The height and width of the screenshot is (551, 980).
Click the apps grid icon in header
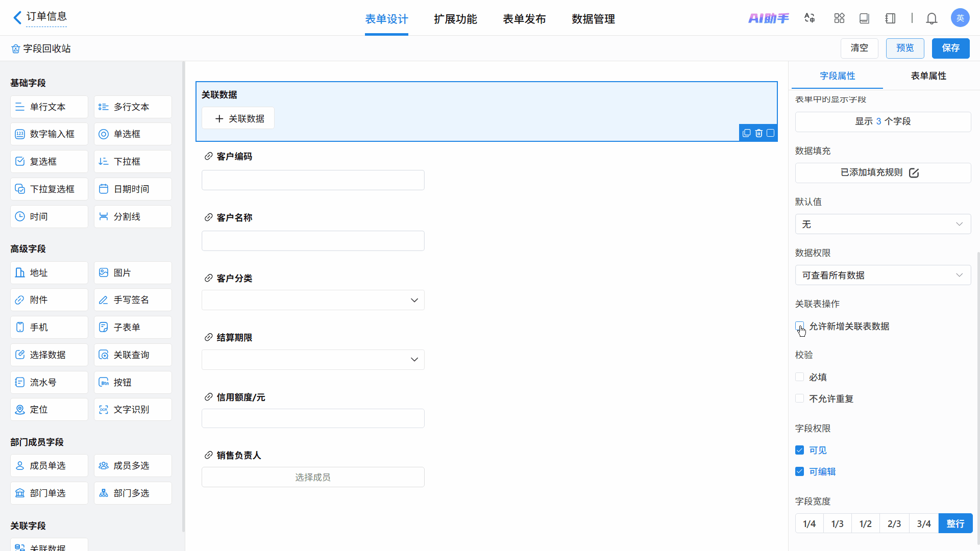839,18
